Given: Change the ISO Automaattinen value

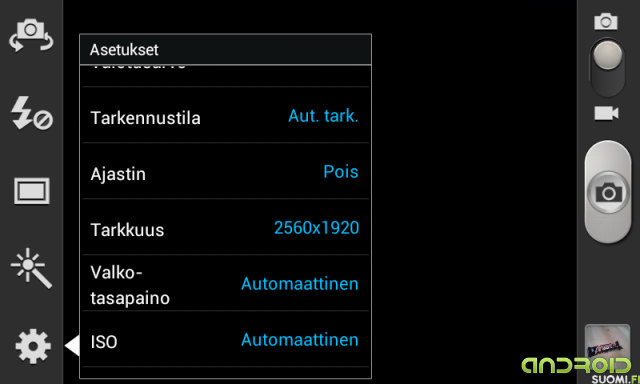Looking at the screenshot, I should (300, 340).
